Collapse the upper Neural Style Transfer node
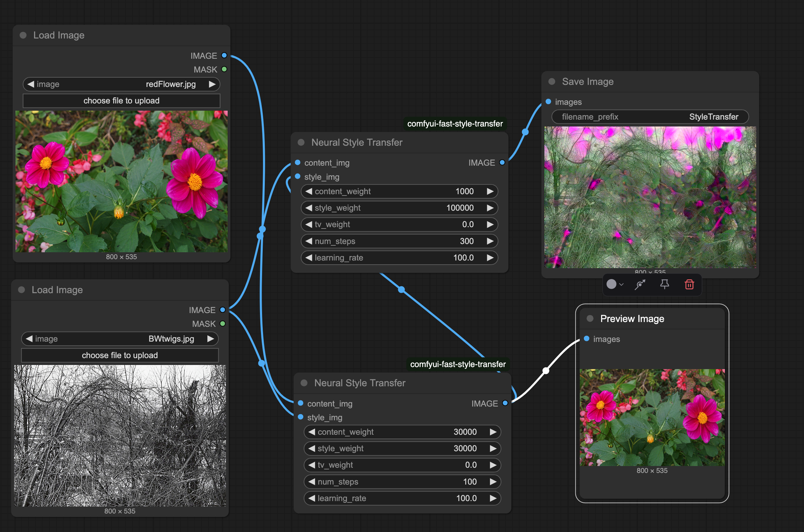 tap(301, 143)
